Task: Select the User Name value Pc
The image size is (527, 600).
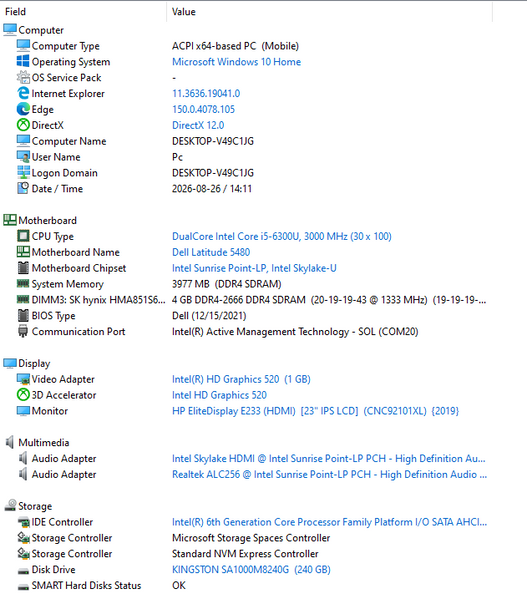Action: tap(178, 157)
